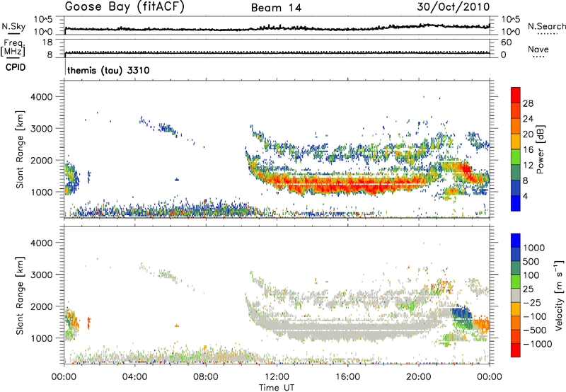Click the 'Slant Range [km]' label of velocity panel
The image size is (566, 392).
point(20,295)
